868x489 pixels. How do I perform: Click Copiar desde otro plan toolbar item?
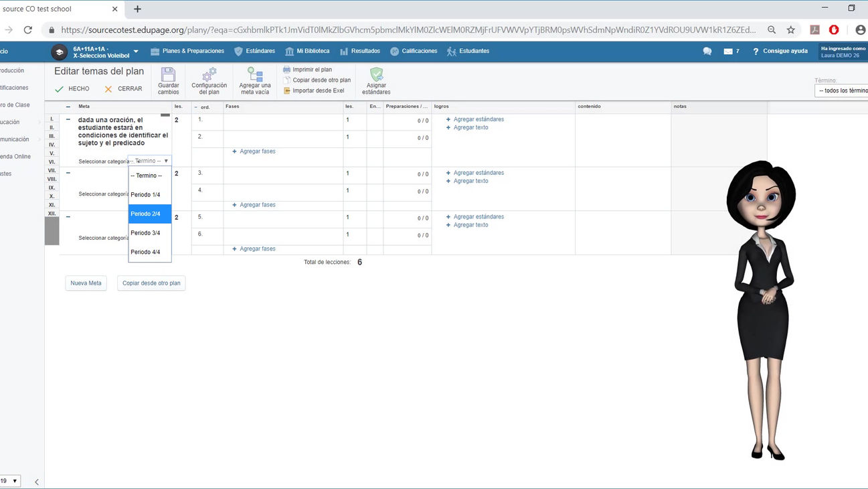(317, 80)
